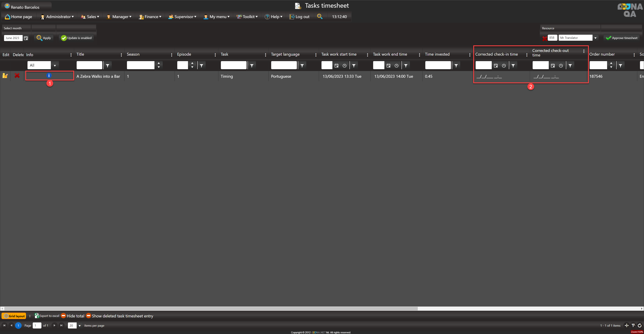Open the blue info icon for Zebra task
The image size is (644, 334).
(x=49, y=75)
